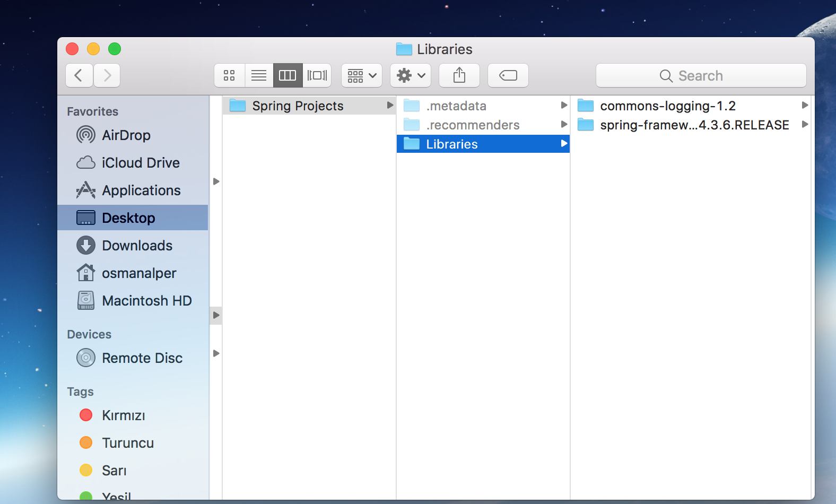The width and height of the screenshot is (836, 504).
Task: Click the Favorites sidebar heading
Action: pyautogui.click(x=93, y=111)
